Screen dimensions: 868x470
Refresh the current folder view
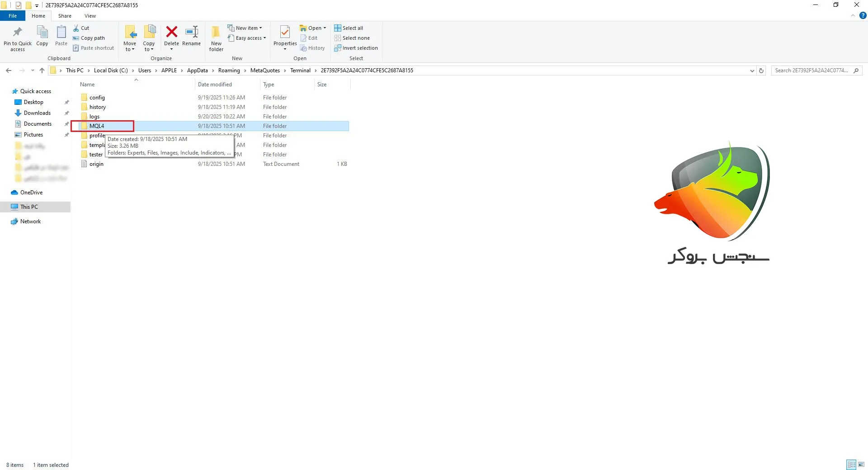pyautogui.click(x=761, y=70)
